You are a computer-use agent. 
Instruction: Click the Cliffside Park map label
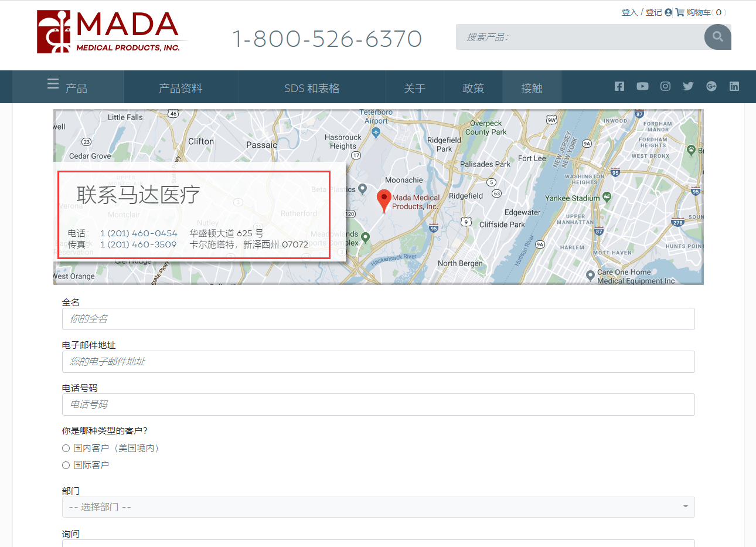[x=502, y=225]
